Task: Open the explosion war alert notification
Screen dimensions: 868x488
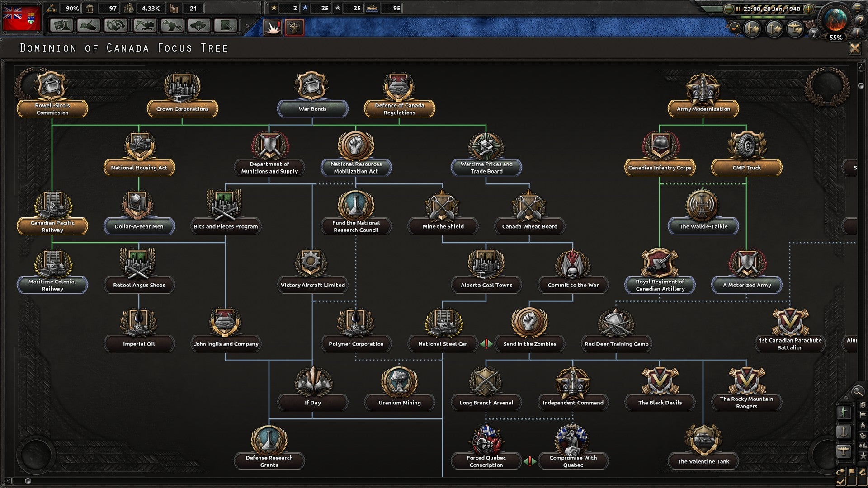Action: point(273,27)
